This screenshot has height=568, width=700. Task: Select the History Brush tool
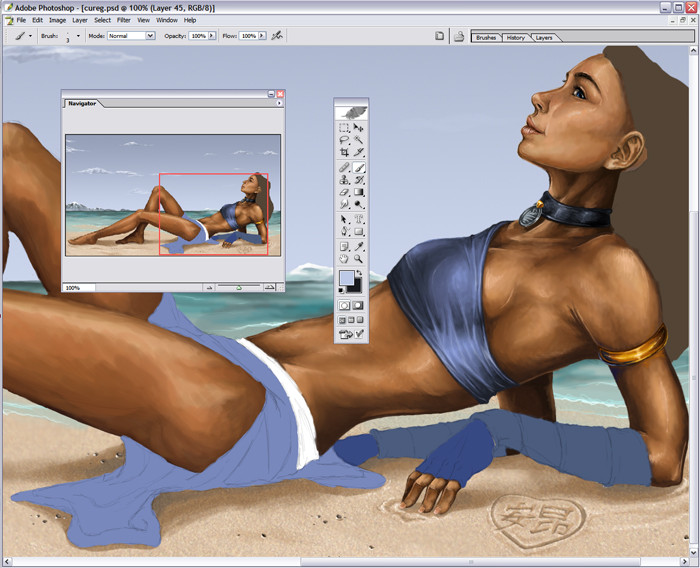click(358, 180)
